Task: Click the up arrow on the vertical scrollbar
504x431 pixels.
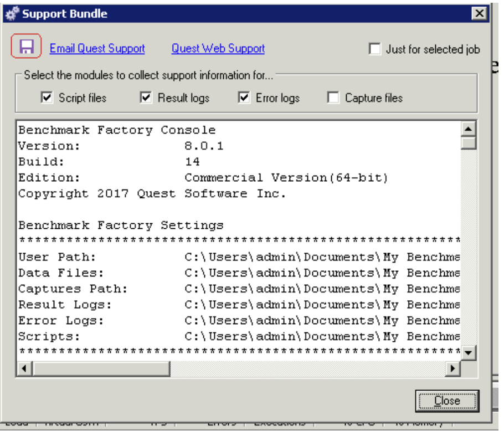Action: click(x=468, y=129)
